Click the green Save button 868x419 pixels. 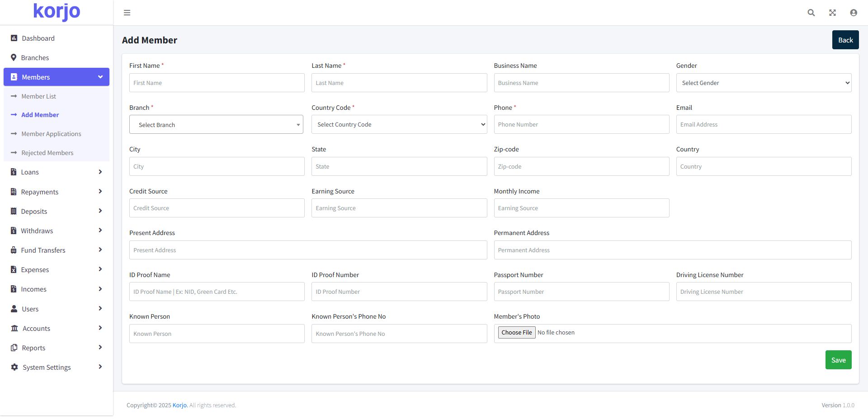838,360
